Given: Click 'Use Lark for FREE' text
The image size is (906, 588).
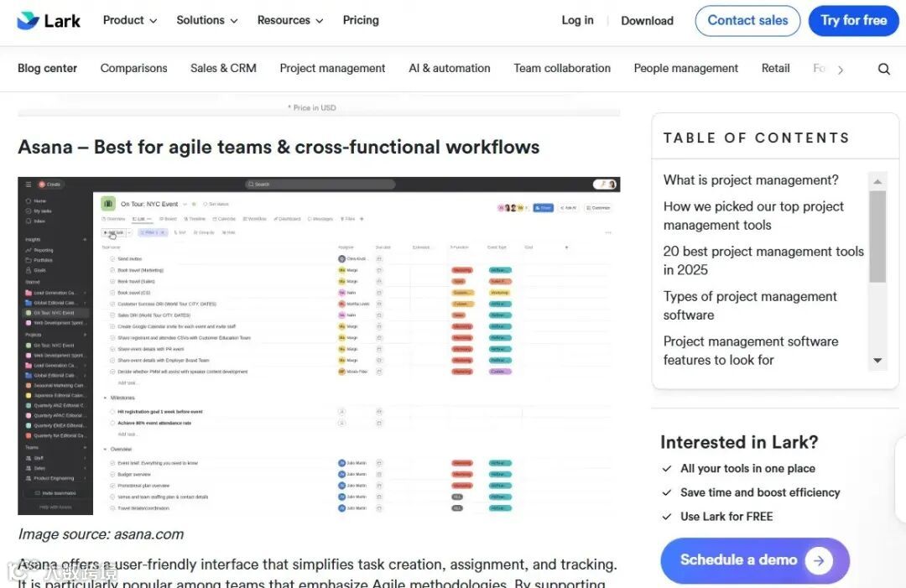Looking at the screenshot, I should tap(726, 517).
